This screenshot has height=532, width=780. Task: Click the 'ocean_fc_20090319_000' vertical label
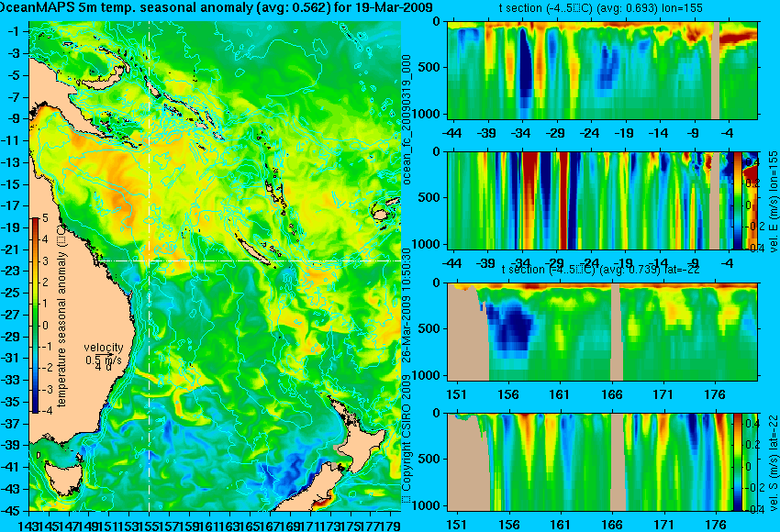pos(407,119)
